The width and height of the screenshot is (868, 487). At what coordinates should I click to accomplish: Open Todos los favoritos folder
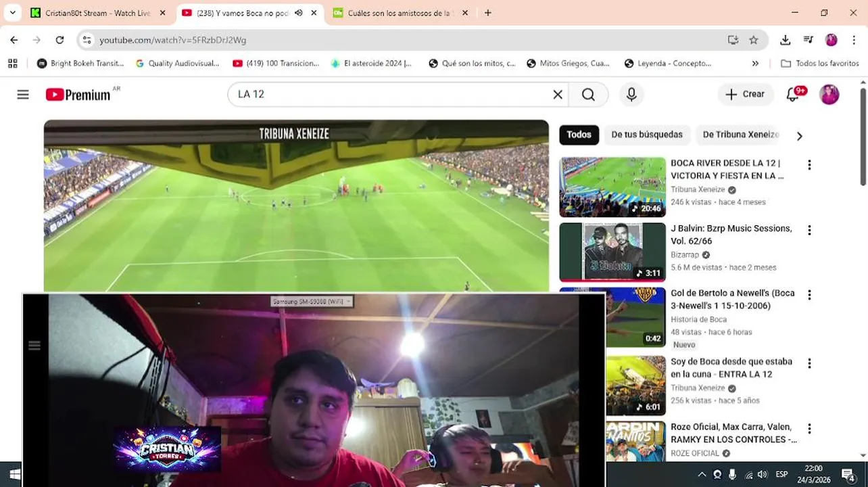(x=819, y=64)
